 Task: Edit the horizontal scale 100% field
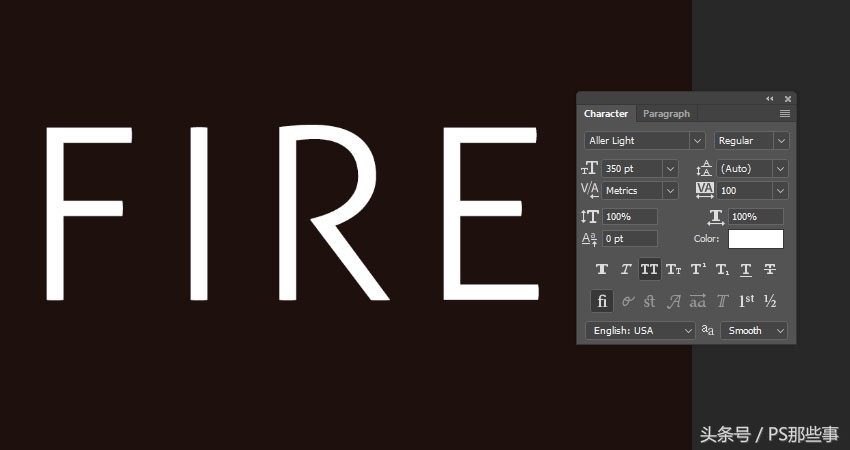[x=756, y=217]
